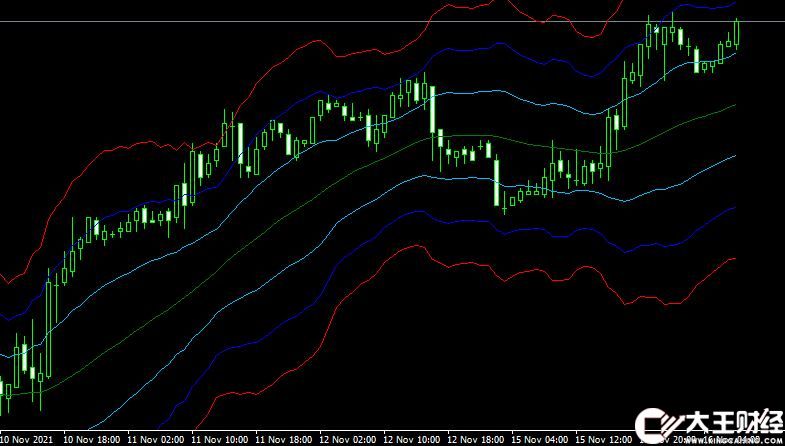Click the rightmost candlestick on the chart
Screen dimensions: 785x446
click(x=736, y=33)
